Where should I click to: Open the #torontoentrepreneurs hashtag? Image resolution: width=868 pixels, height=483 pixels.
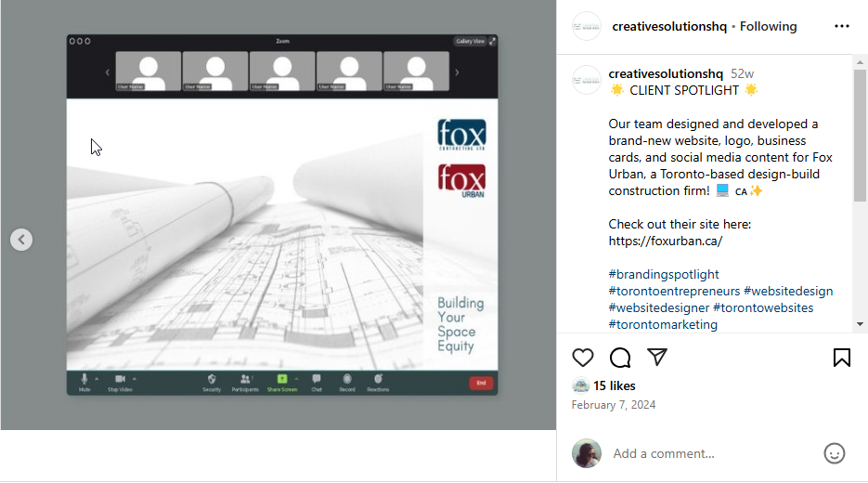click(674, 291)
